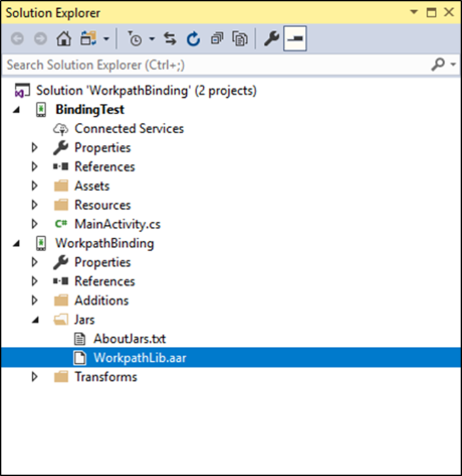Image resolution: width=462 pixels, height=476 pixels.
Task: Toggle Preview Selected Items button
Action: click(295, 39)
